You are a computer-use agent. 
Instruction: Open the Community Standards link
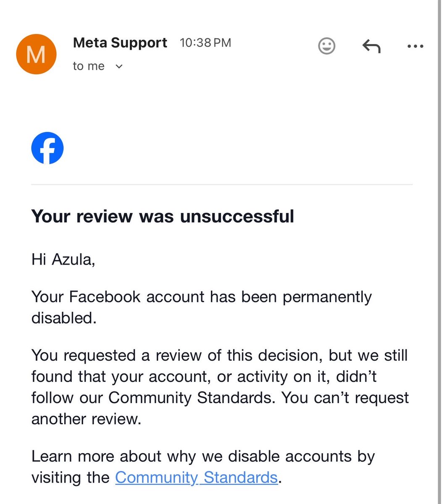(x=196, y=478)
